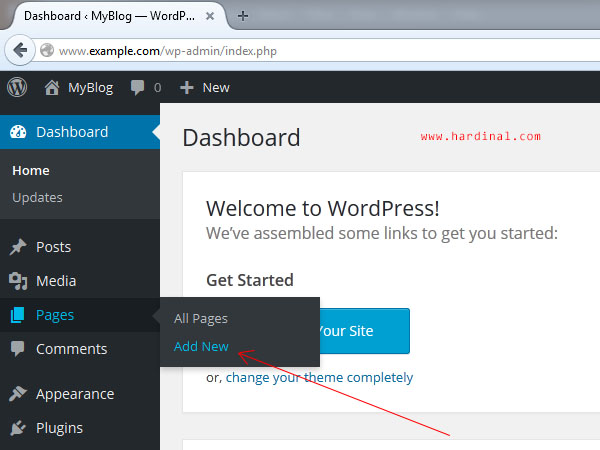Open the comments bubble icon in admin bar

137,88
